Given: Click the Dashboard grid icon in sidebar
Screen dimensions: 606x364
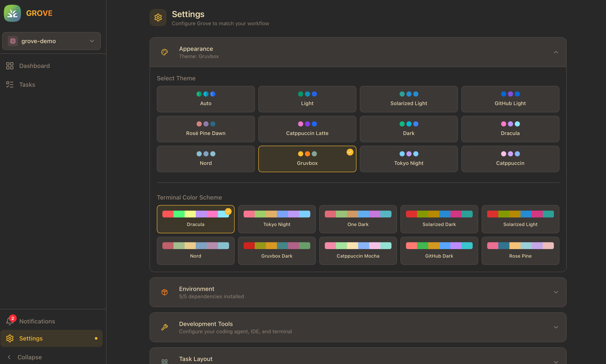Looking at the screenshot, I should click(10, 66).
